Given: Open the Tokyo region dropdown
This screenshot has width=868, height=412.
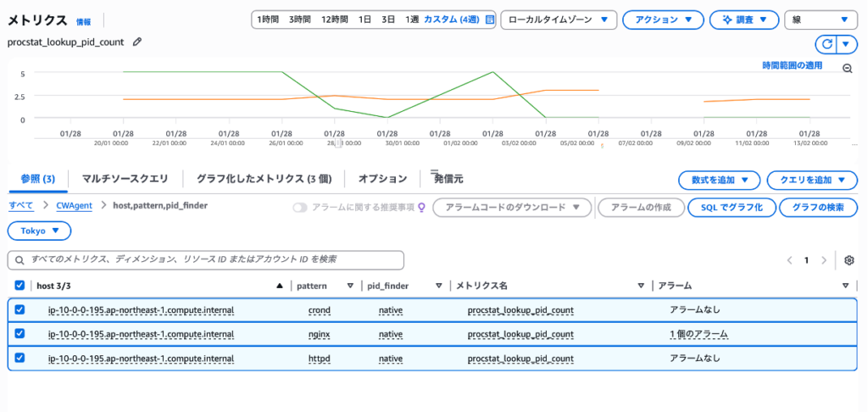Looking at the screenshot, I should tap(40, 231).
